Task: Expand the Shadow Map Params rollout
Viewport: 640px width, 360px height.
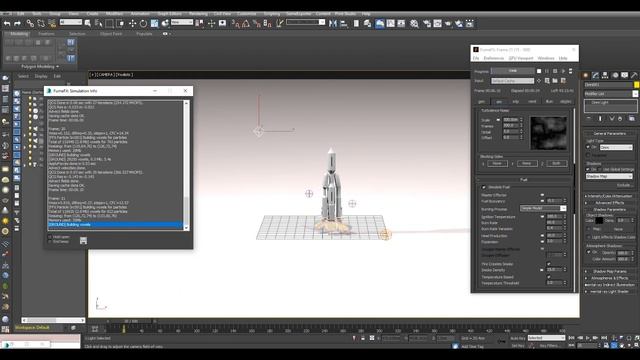Action: click(611, 271)
